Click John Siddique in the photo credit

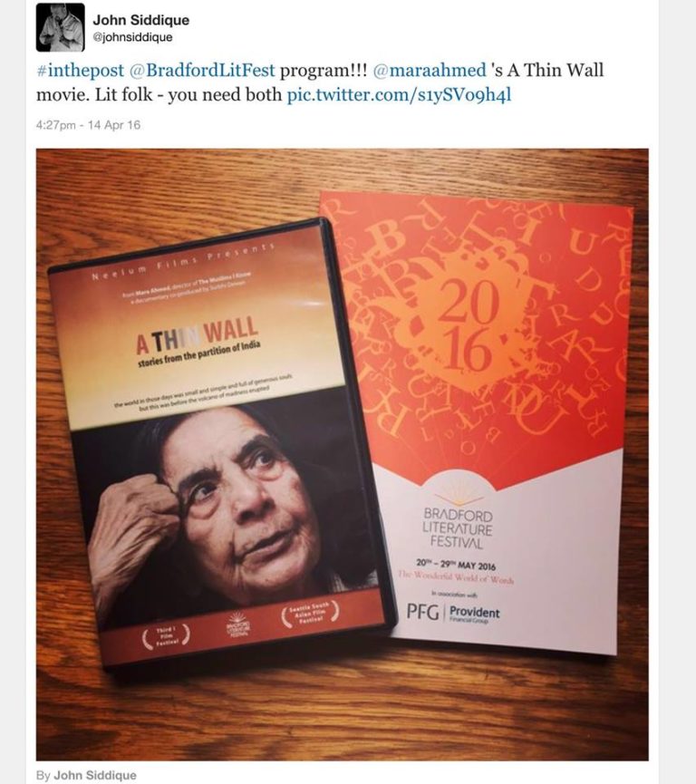[95, 775]
